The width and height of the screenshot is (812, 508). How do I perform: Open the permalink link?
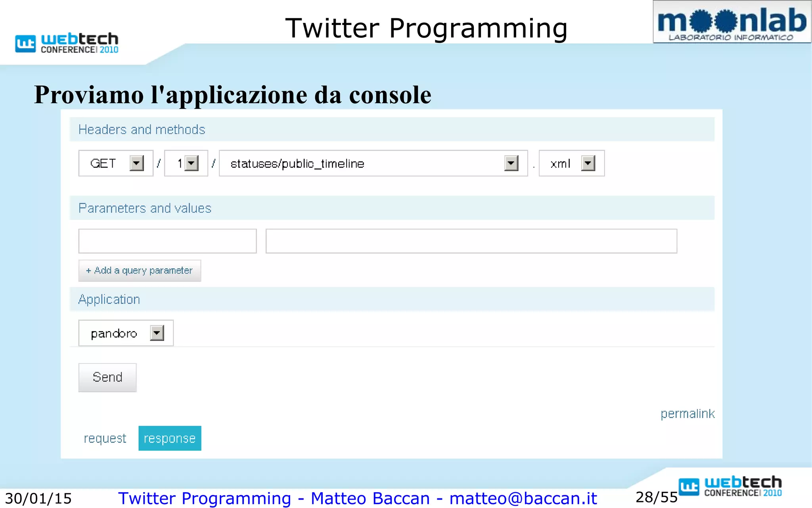click(688, 414)
